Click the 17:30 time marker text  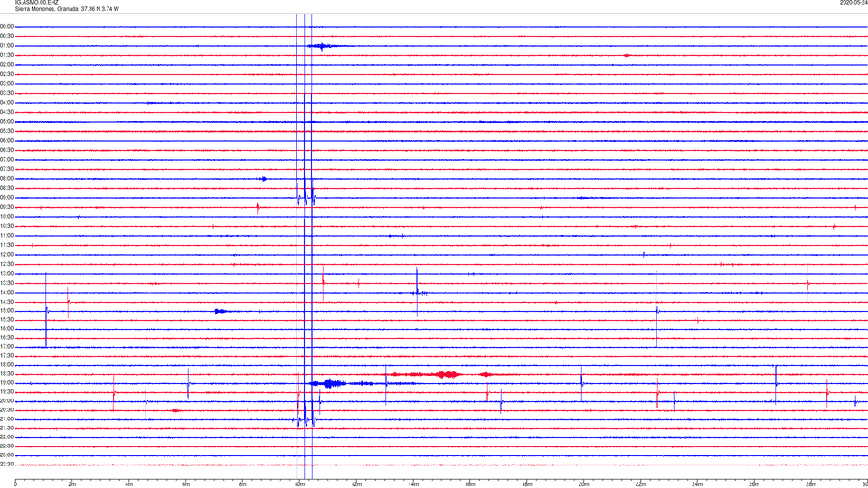pos(6,356)
